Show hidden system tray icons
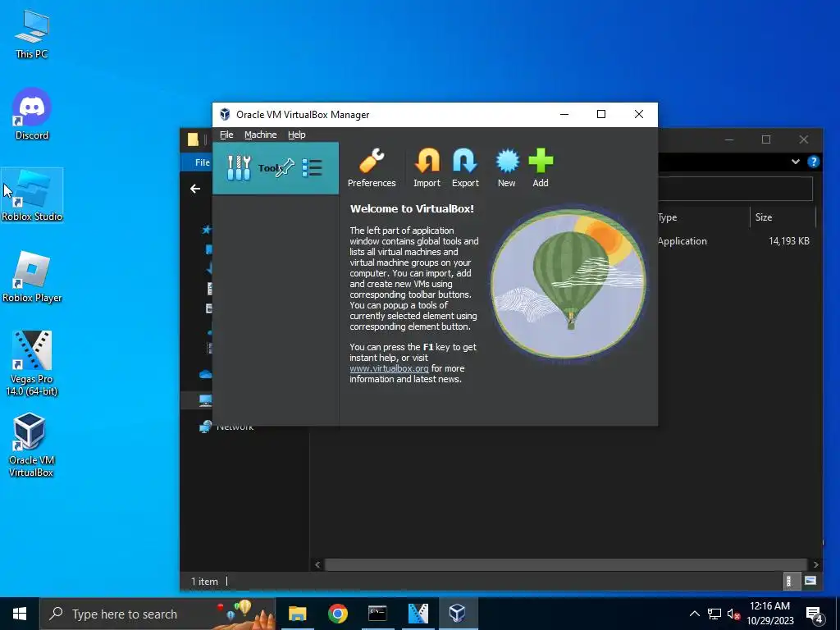840x630 pixels. click(x=694, y=614)
